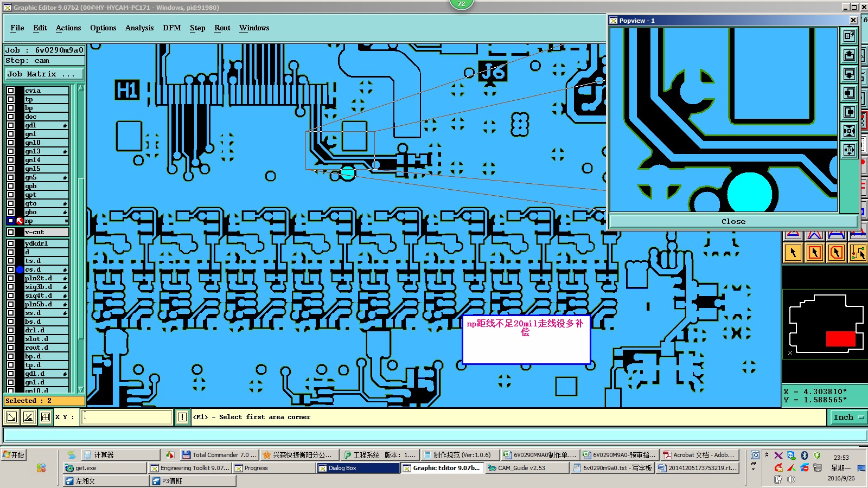This screenshot has height=488, width=868.
Task: Open the Analysis menu
Action: click(x=139, y=28)
